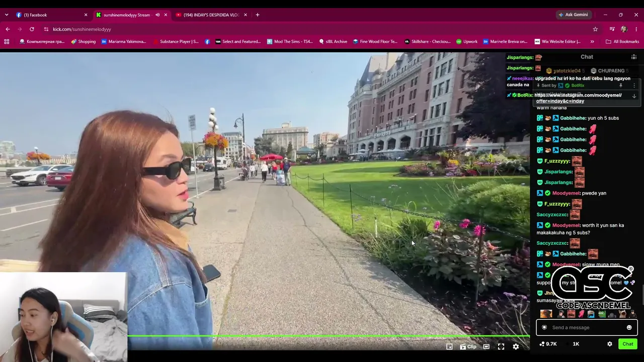Open the tab search dropdown
644x362 pixels.
point(7,15)
